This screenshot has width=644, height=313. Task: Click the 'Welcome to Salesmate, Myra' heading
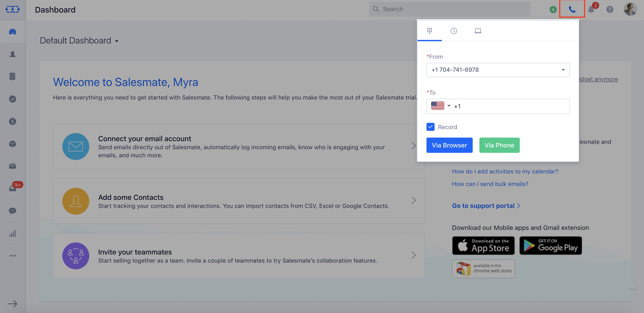pos(126,82)
